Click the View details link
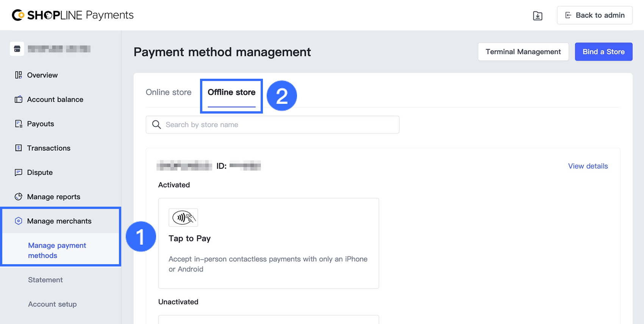This screenshot has width=644, height=324. (x=588, y=166)
